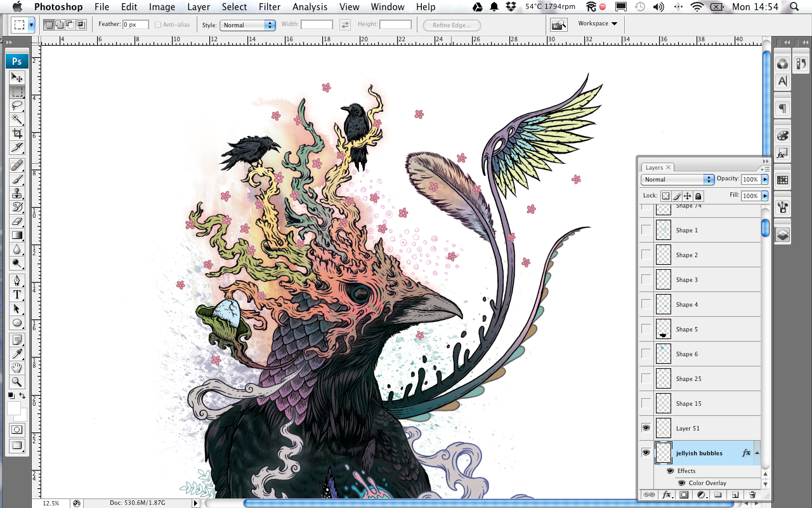
Task: Open the layer blend mode dropdown
Action: pos(678,180)
